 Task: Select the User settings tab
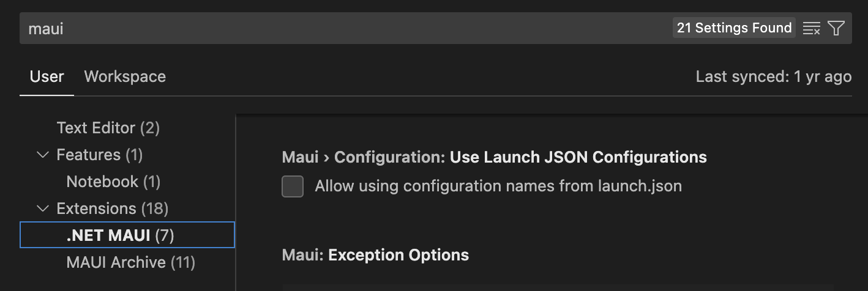click(x=47, y=76)
